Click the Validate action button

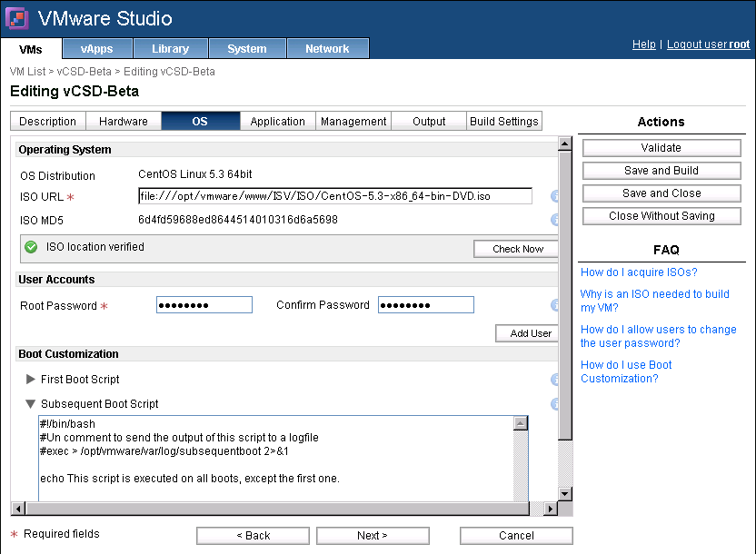pyautogui.click(x=661, y=148)
